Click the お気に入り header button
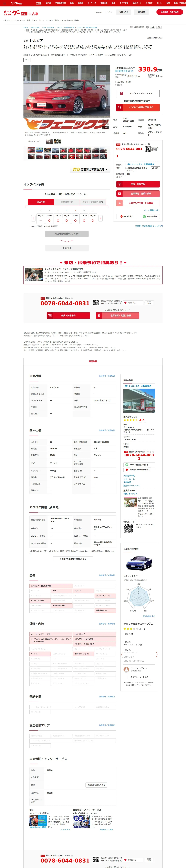 pos(124,12)
